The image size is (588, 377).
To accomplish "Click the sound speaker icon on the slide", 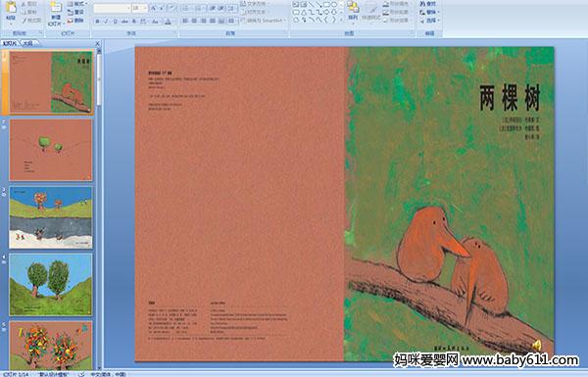I will pos(537,345).
